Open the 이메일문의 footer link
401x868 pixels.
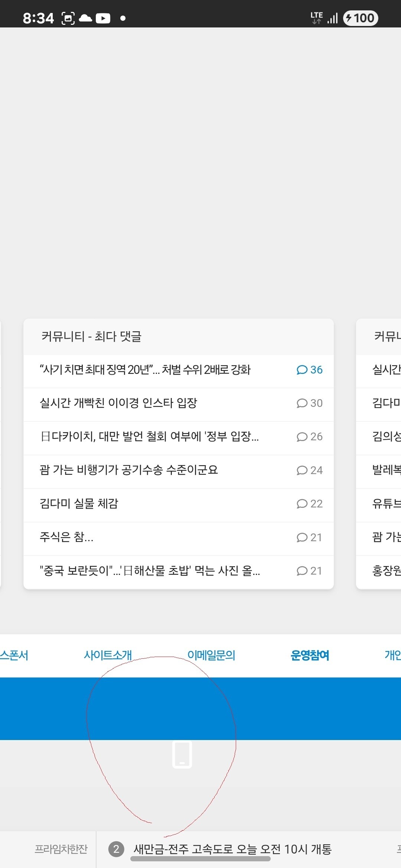point(211,655)
